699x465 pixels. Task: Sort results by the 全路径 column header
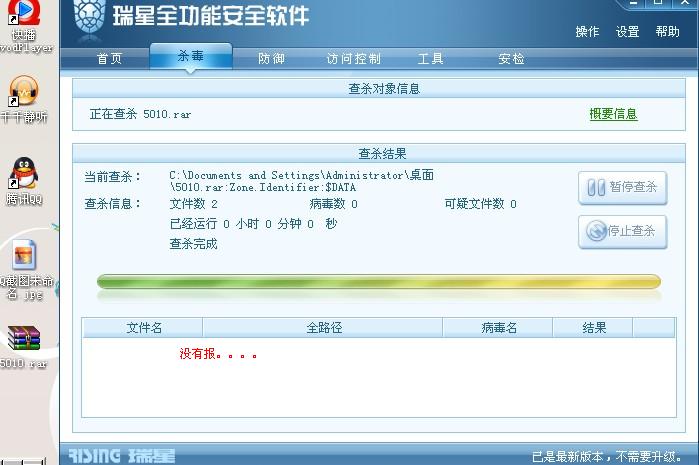point(323,328)
